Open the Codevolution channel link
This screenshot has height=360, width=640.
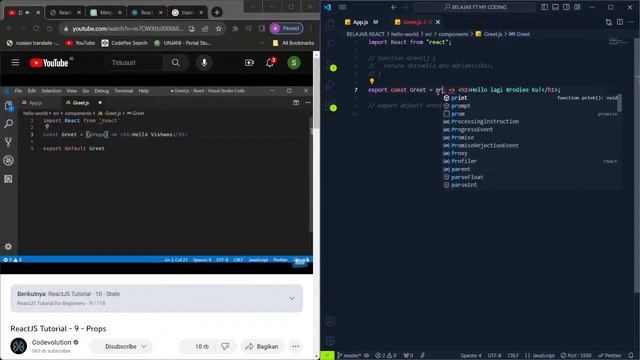tap(51, 342)
